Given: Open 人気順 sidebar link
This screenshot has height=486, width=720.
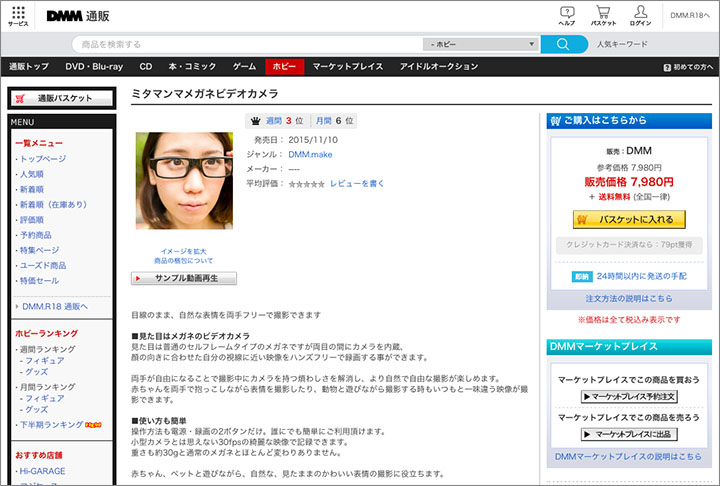Looking at the screenshot, I should (32, 175).
